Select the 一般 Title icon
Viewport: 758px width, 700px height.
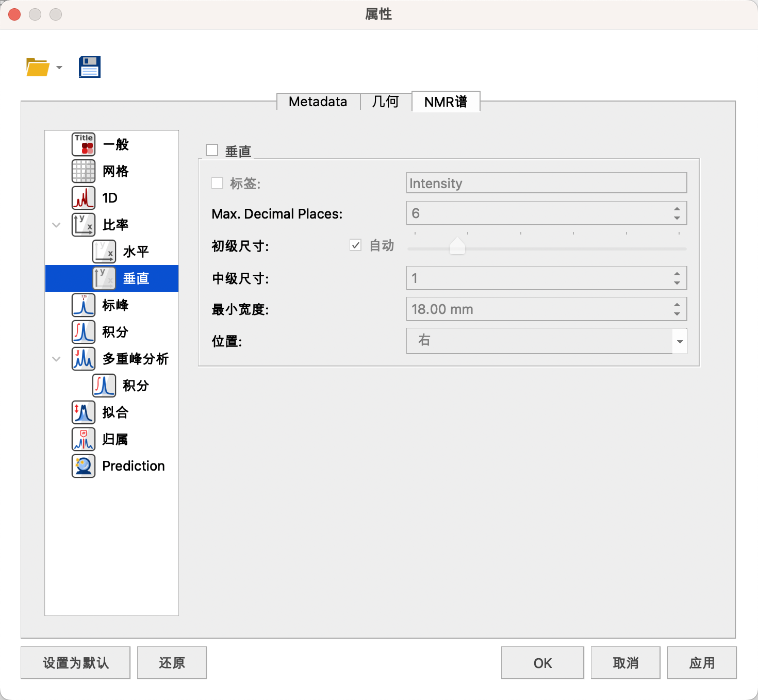(84, 144)
